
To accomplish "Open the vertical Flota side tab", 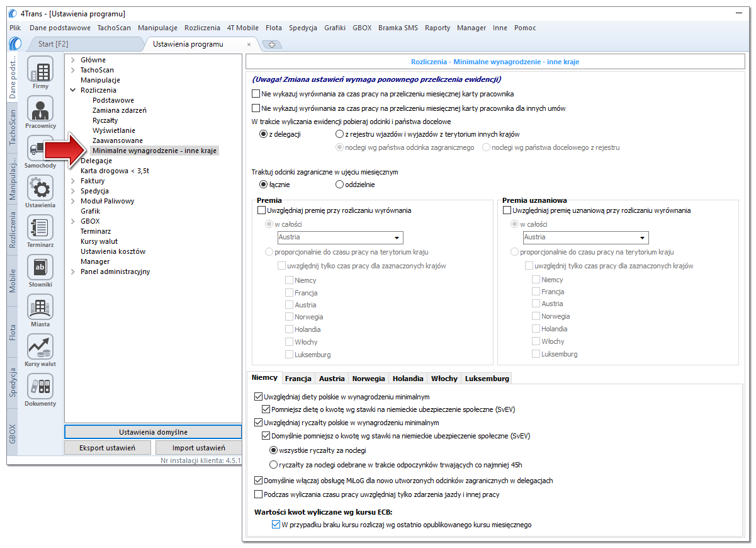I will click(x=13, y=332).
